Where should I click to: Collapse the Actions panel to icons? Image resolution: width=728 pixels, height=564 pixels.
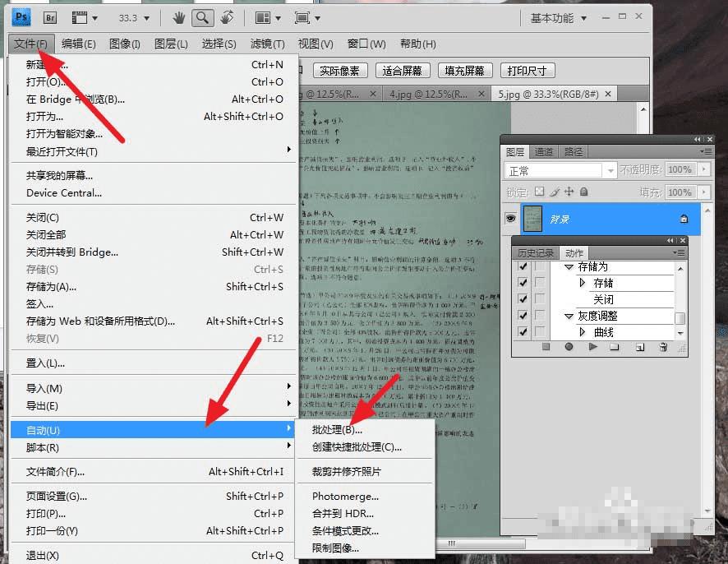pos(670,241)
